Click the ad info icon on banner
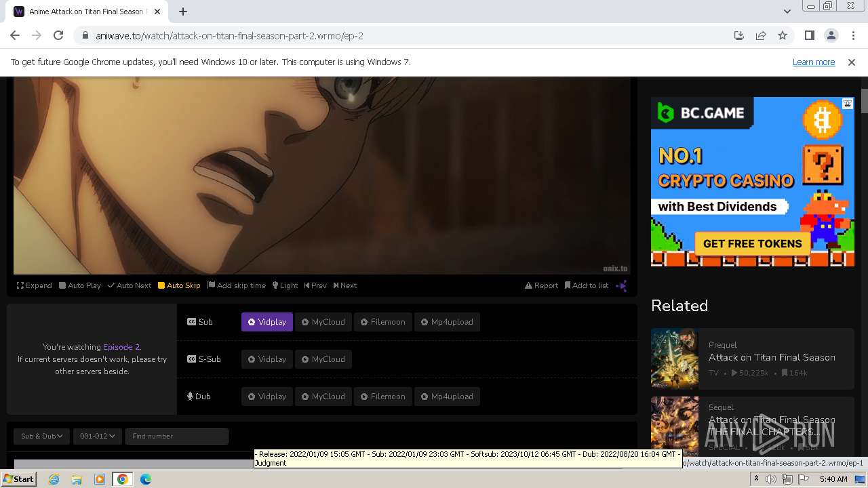This screenshot has width=868, height=488. pos(848,104)
